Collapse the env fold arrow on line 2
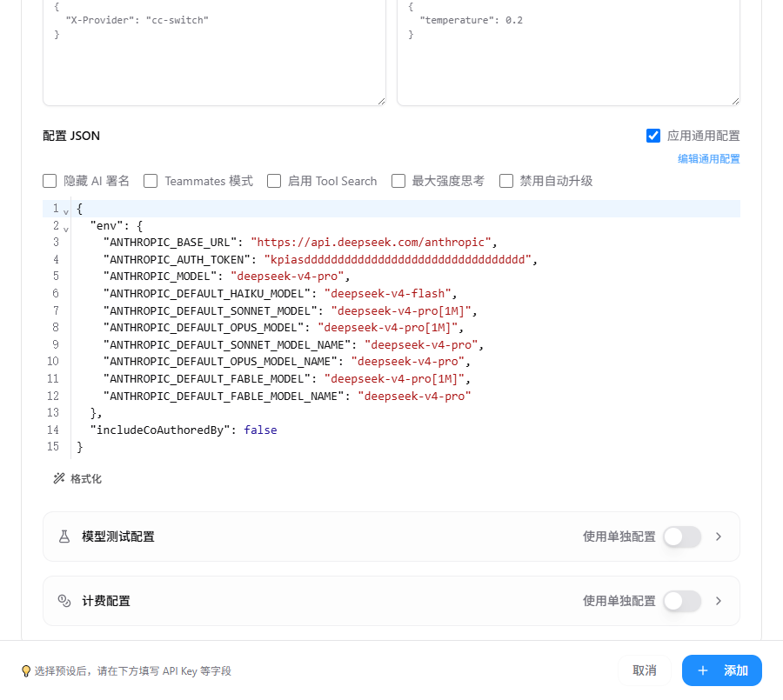The image size is (783, 700). 66,229
